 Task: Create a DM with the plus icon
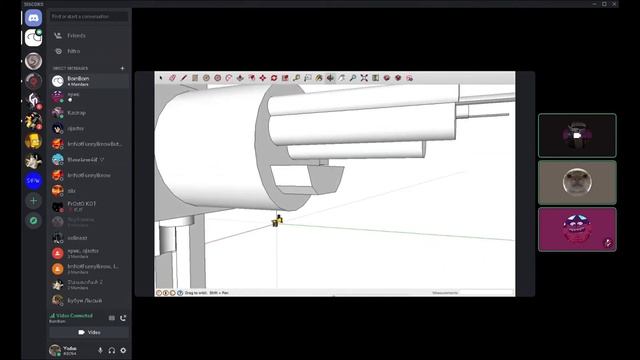[x=122, y=68]
